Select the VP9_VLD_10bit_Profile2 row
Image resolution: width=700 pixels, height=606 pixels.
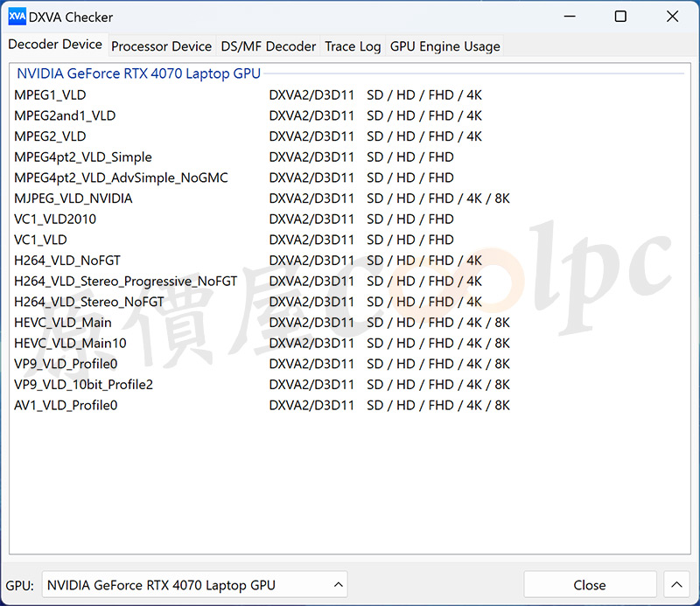[262, 384]
